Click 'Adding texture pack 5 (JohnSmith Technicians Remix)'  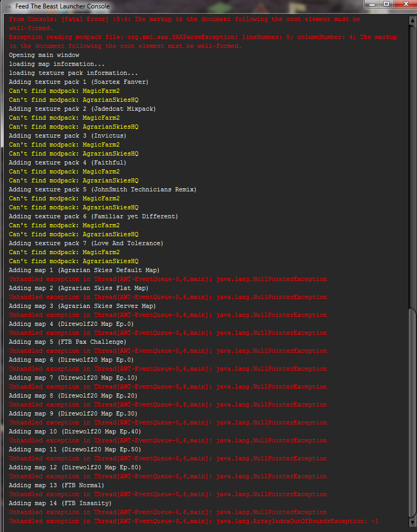pyautogui.click(x=102, y=189)
